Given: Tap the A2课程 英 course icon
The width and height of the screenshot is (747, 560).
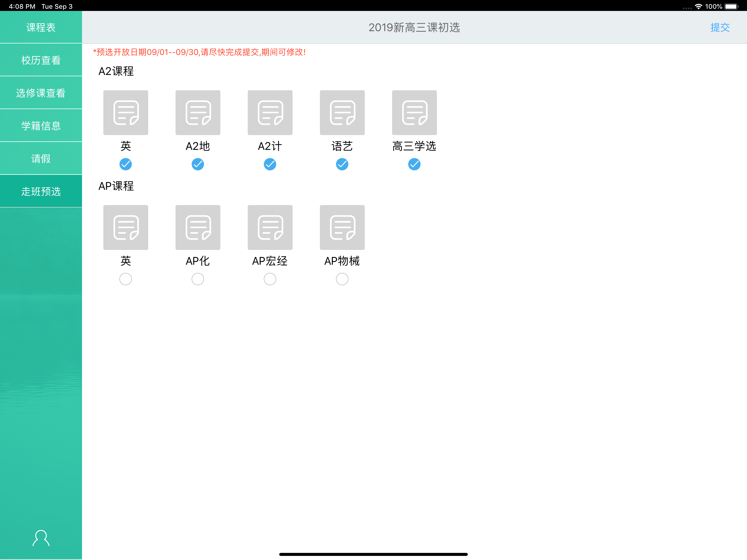Looking at the screenshot, I should click(x=126, y=112).
